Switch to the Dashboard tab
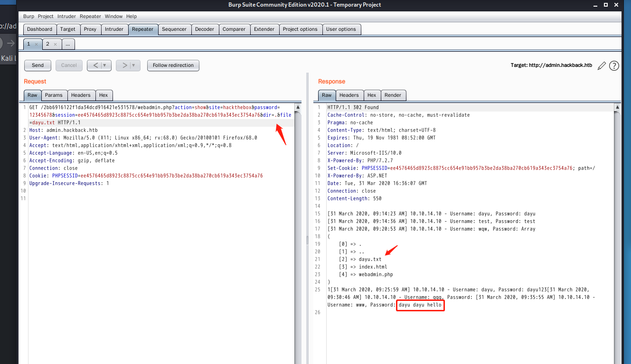 pos(39,29)
